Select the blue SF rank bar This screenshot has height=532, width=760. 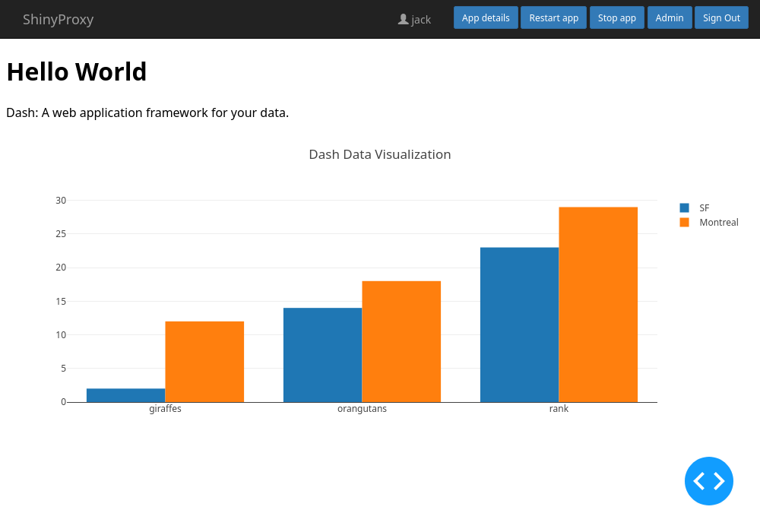[520, 325]
